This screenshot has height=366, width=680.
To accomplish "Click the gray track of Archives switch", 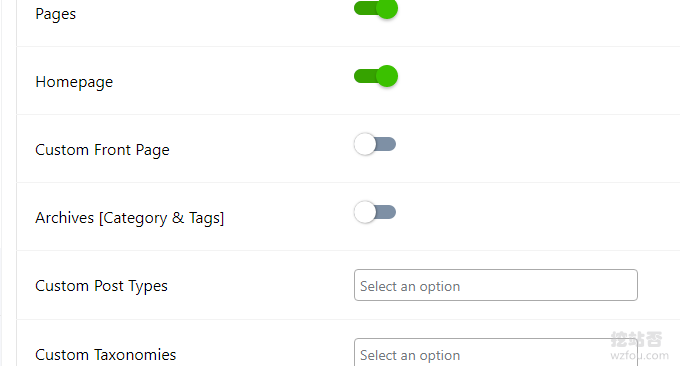I will click(386, 212).
